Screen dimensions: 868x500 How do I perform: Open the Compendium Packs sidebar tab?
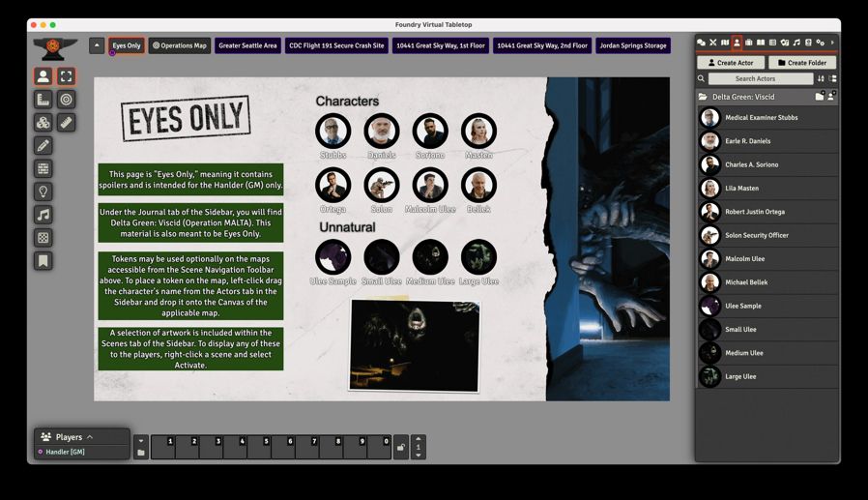click(808, 43)
